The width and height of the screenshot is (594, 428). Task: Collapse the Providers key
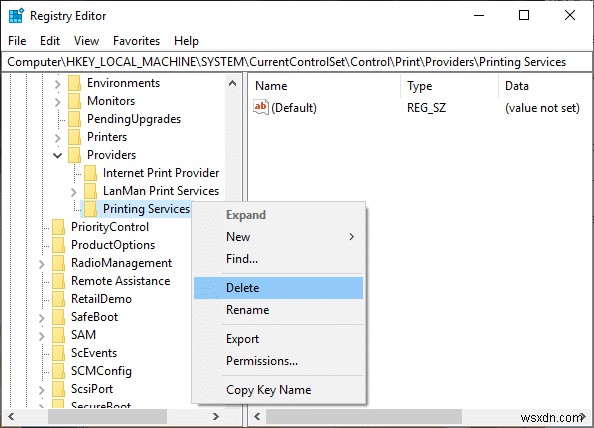[x=58, y=155]
